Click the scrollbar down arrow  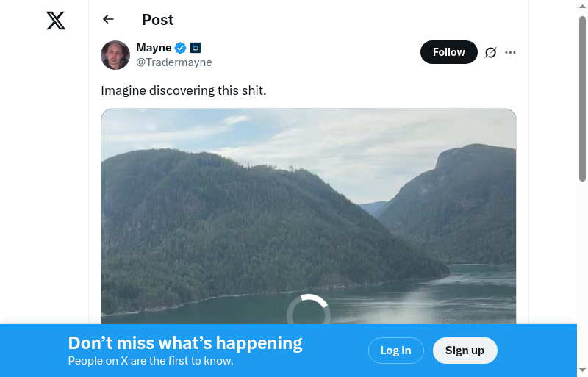(x=582, y=370)
